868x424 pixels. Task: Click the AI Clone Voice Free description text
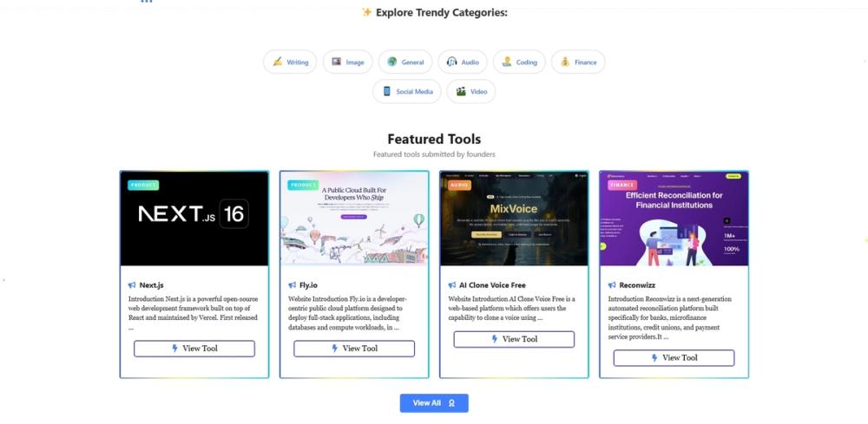[x=511, y=309]
